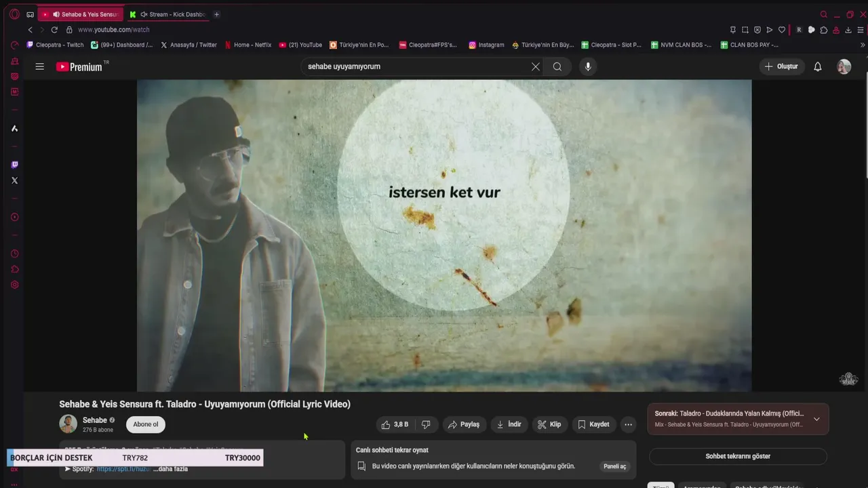The image size is (868, 488).
Task: Open Twitch icon in Opera sidebar
Action: (14, 165)
